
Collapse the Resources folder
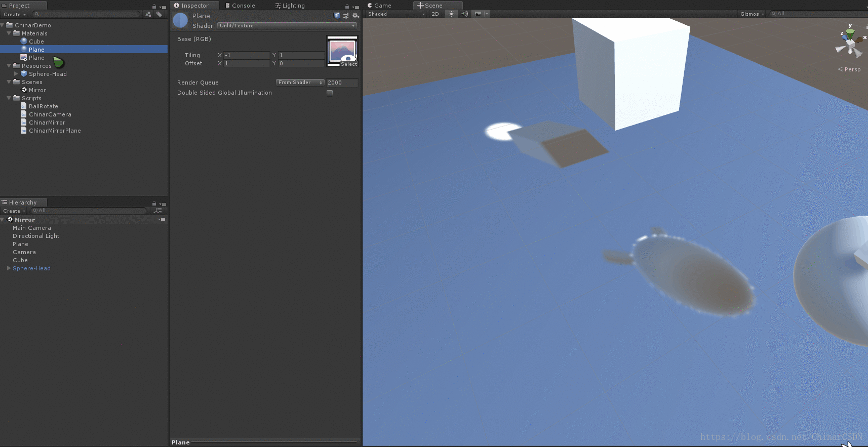(x=9, y=65)
